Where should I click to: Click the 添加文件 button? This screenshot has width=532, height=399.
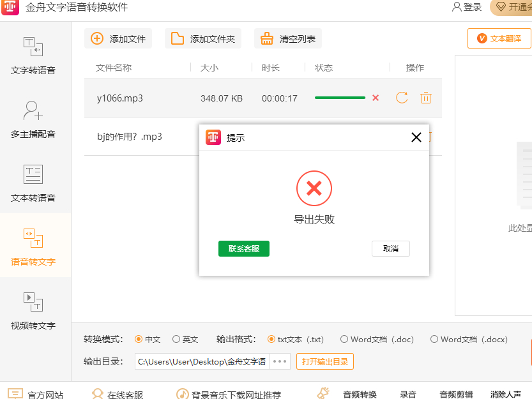coord(118,39)
